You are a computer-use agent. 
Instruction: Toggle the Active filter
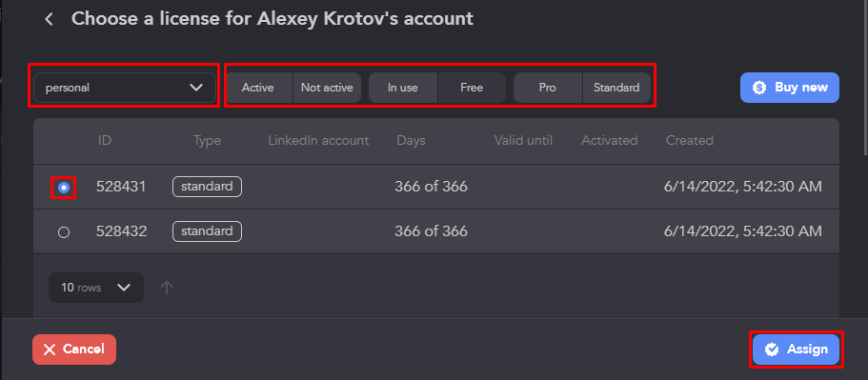[258, 88]
